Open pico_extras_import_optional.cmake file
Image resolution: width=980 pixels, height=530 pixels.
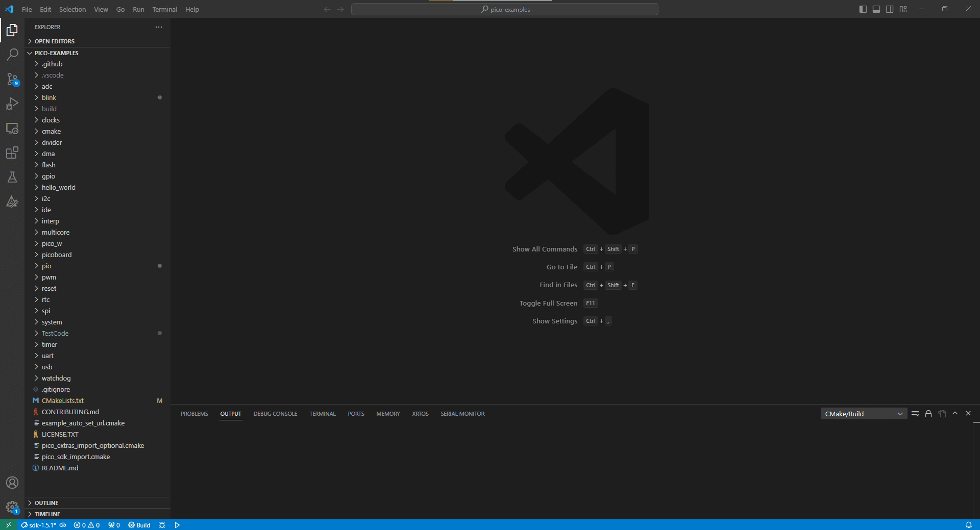tap(97, 445)
